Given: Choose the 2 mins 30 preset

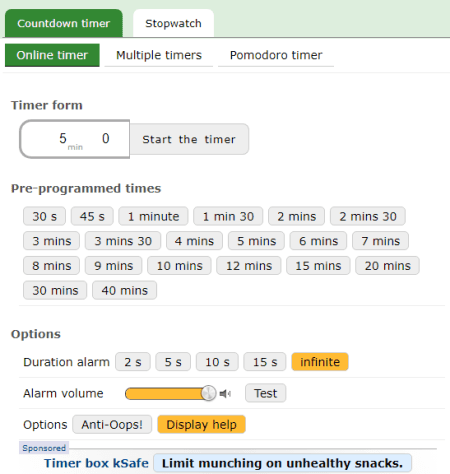Looking at the screenshot, I should pos(368,216).
